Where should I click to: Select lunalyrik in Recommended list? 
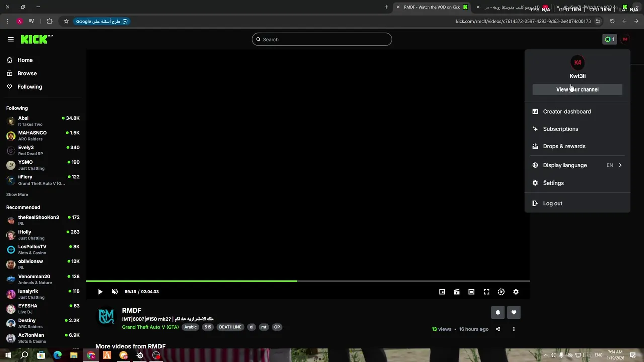(43, 294)
